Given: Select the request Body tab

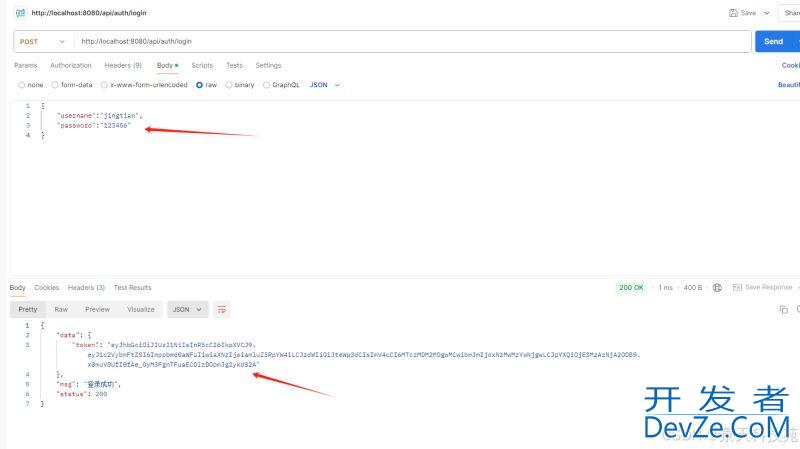Looking at the screenshot, I should pyautogui.click(x=167, y=65).
